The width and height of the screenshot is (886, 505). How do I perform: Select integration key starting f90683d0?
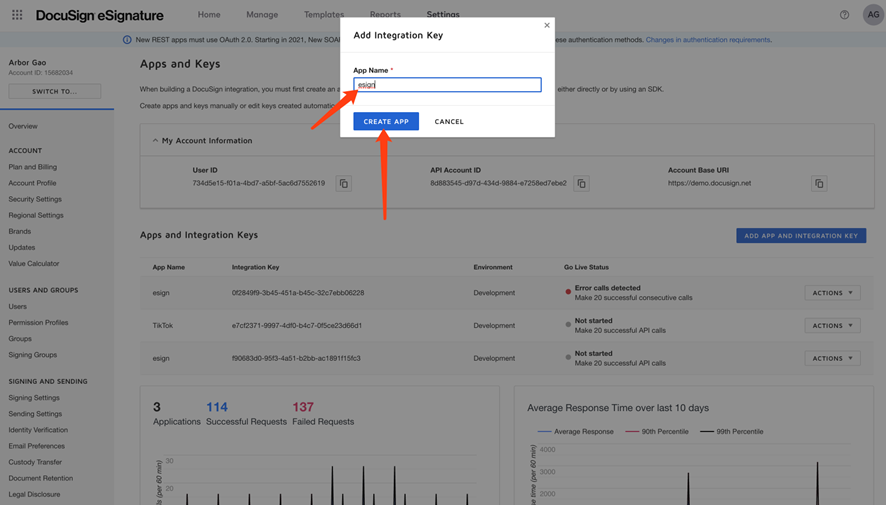(x=296, y=358)
